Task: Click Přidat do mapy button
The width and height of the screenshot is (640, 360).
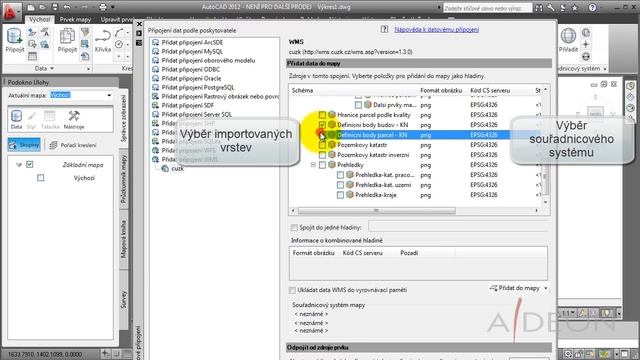Action: (515, 288)
